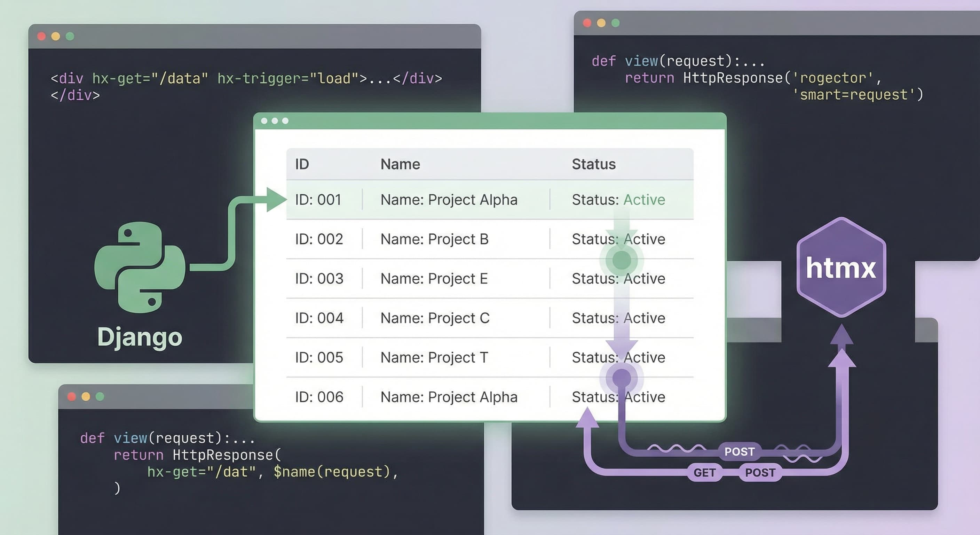Click the purple htmx hexagon logo
Viewport: 980px width, 535px height.
pyautogui.click(x=841, y=267)
